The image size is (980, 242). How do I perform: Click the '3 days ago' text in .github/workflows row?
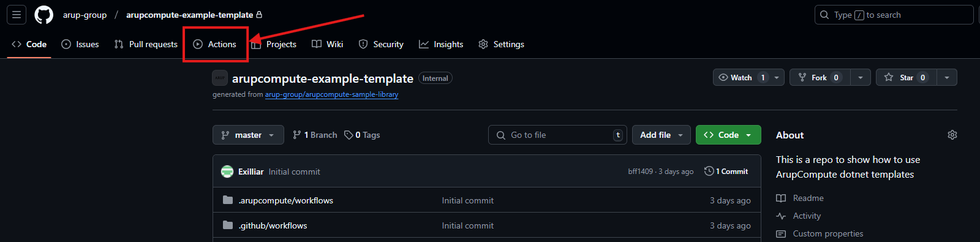pos(730,225)
